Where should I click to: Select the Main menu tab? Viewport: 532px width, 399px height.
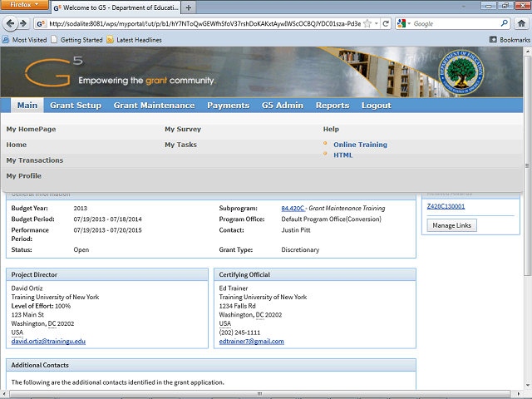(27, 106)
